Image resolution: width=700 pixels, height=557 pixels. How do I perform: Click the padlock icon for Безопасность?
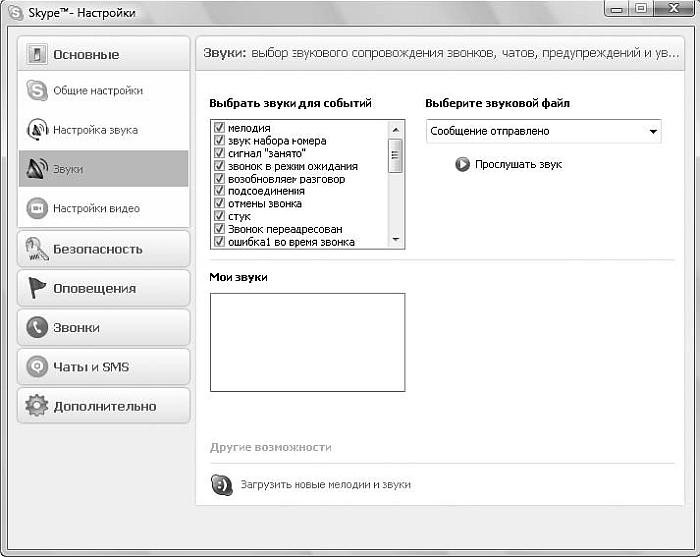(37, 249)
